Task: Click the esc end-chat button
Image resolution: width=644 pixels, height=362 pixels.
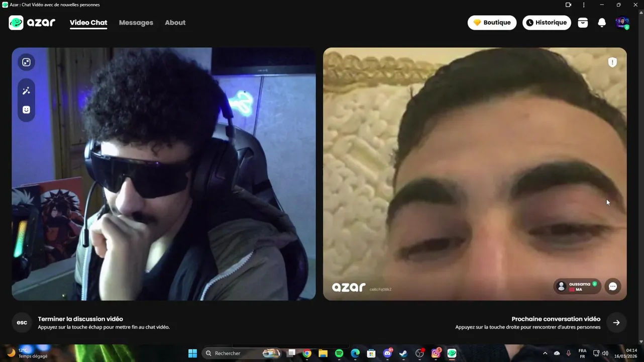Action: [x=22, y=323]
